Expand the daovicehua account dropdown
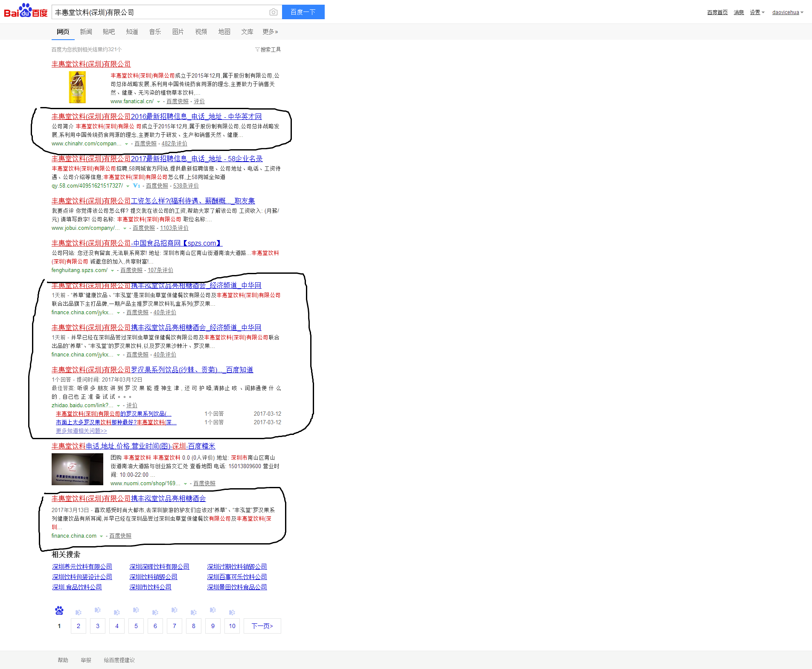The image size is (812, 669). pos(788,12)
